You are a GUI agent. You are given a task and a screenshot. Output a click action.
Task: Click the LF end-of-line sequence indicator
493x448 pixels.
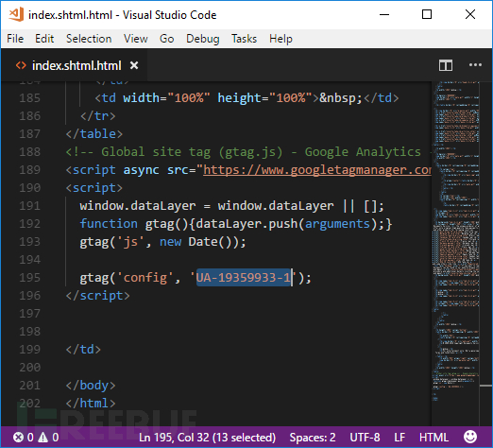[399, 438]
